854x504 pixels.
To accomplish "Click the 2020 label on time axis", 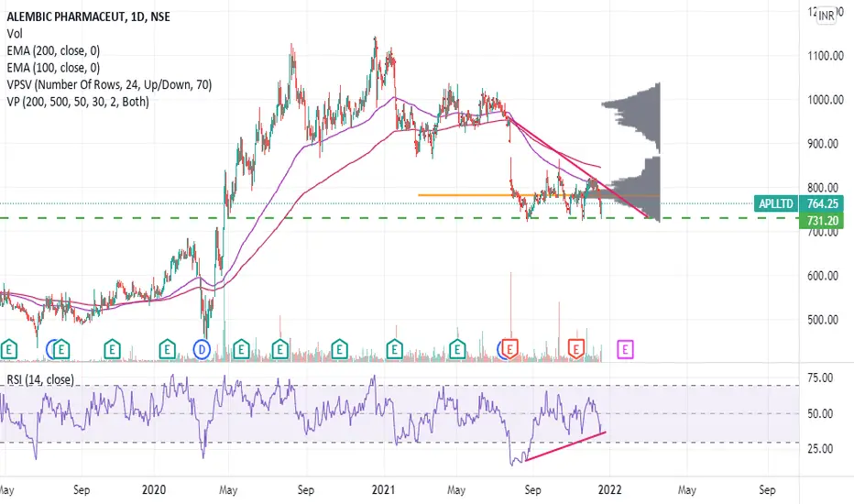I will 154,490.
